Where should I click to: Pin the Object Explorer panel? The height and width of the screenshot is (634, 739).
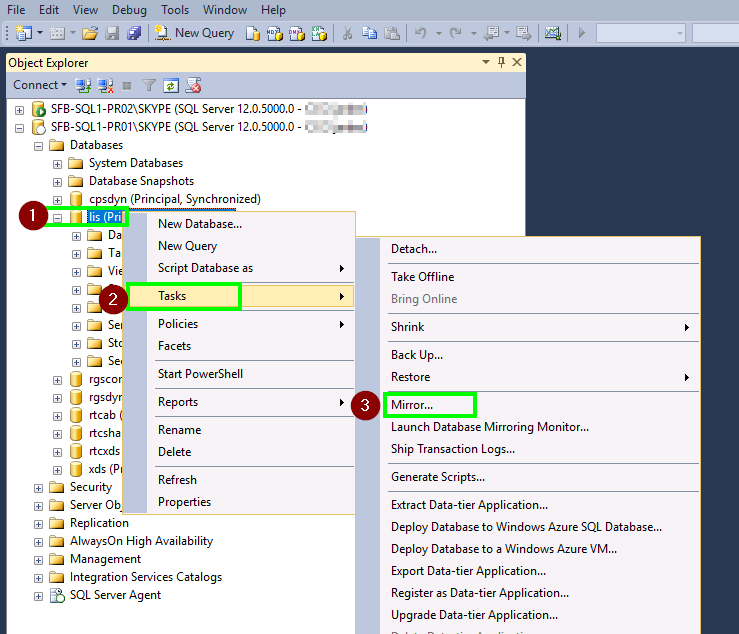(x=501, y=62)
